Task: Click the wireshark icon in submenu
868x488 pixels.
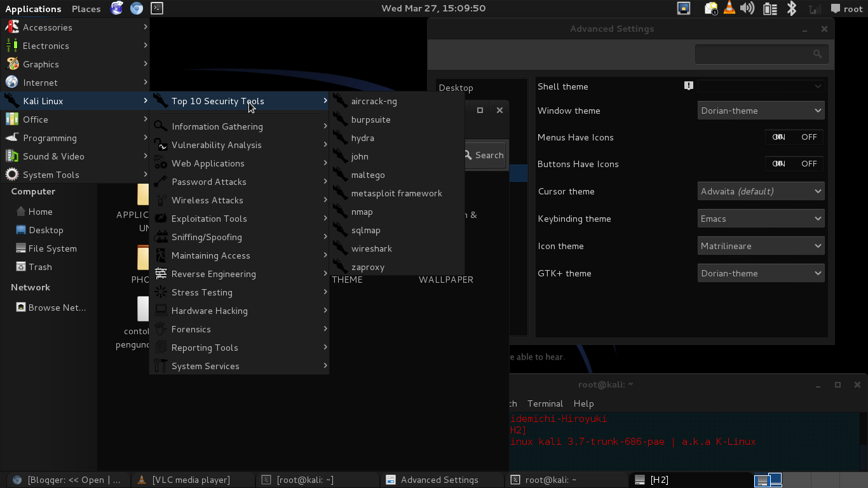Action: click(x=341, y=248)
